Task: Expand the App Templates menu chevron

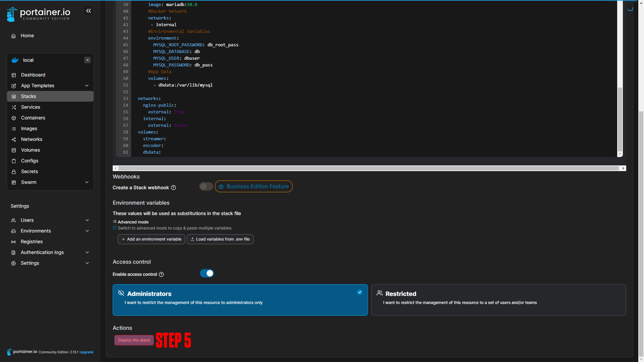Action: coord(87,86)
